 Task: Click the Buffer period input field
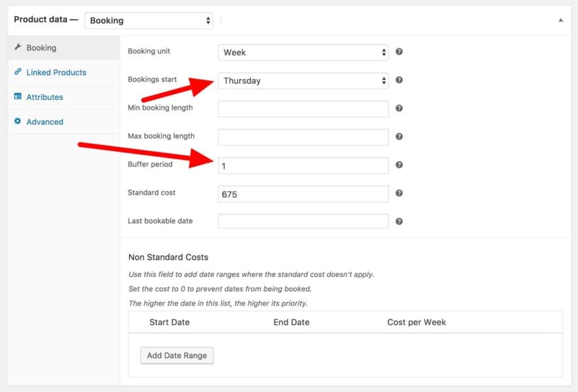tap(303, 166)
